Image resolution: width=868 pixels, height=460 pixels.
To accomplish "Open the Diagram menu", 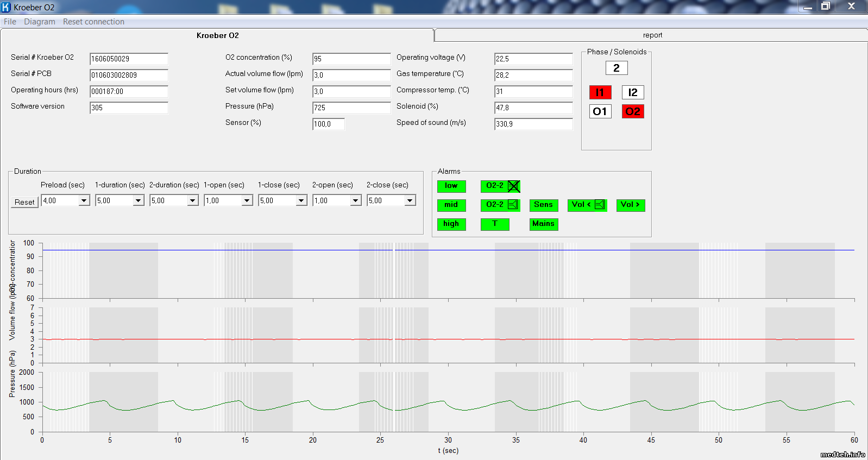I will [40, 22].
